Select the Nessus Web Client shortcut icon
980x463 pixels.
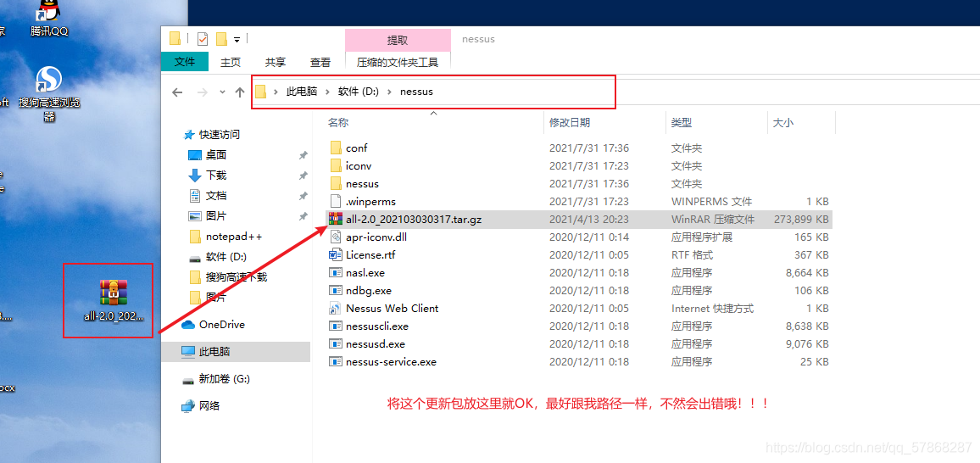click(x=336, y=308)
